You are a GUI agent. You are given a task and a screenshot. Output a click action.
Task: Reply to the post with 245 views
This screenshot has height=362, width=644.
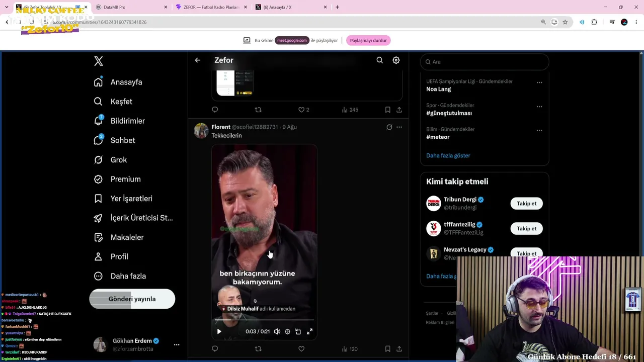(215, 110)
